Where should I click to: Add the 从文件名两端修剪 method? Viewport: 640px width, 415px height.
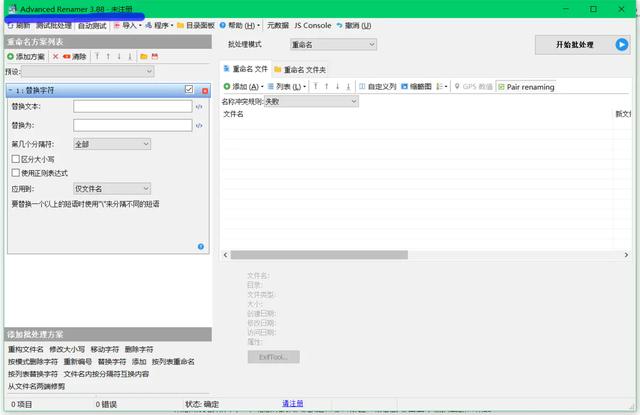[36, 386]
